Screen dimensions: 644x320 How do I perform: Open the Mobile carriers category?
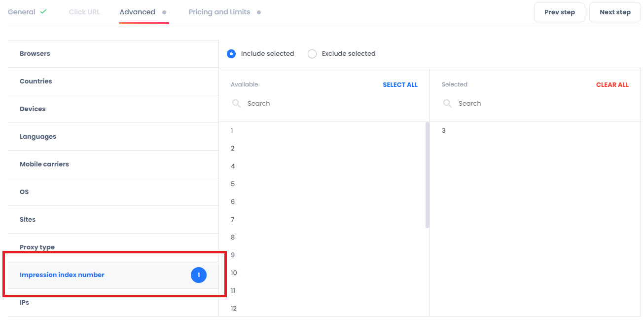(113, 164)
